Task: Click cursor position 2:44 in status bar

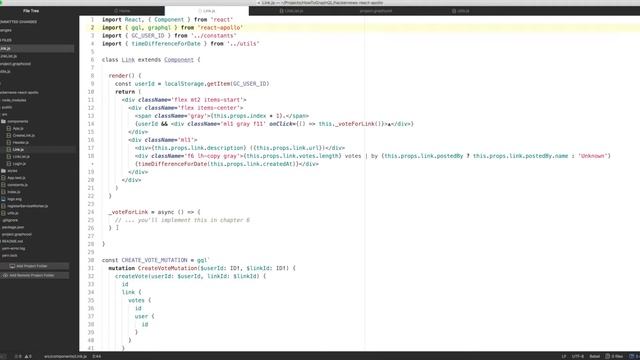Action: (97, 356)
